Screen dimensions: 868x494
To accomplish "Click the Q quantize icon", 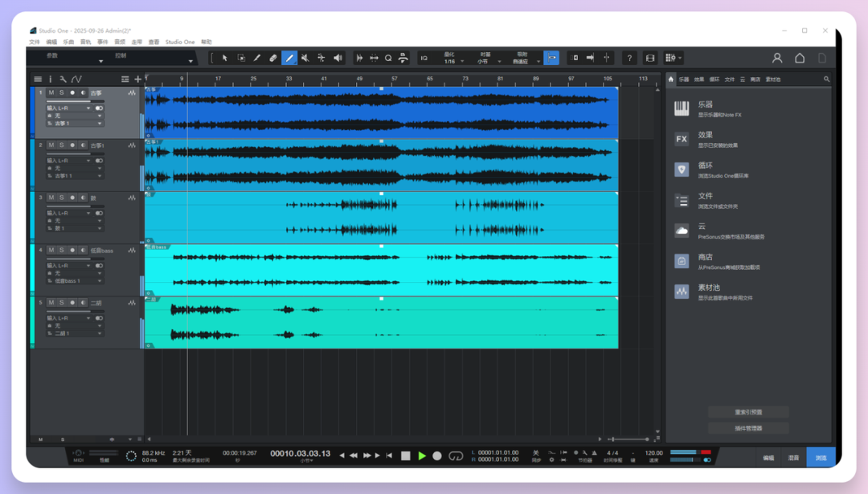I will (389, 58).
